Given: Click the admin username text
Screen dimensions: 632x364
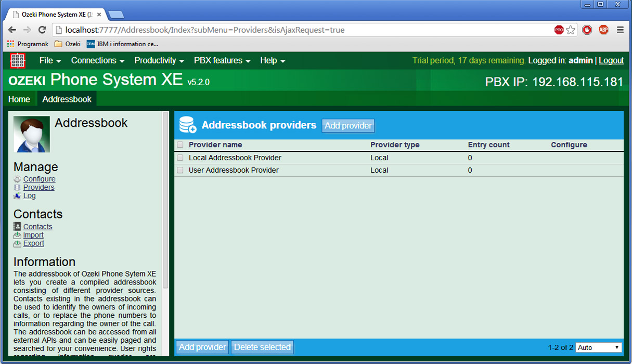Looking at the screenshot, I should tap(581, 60).
